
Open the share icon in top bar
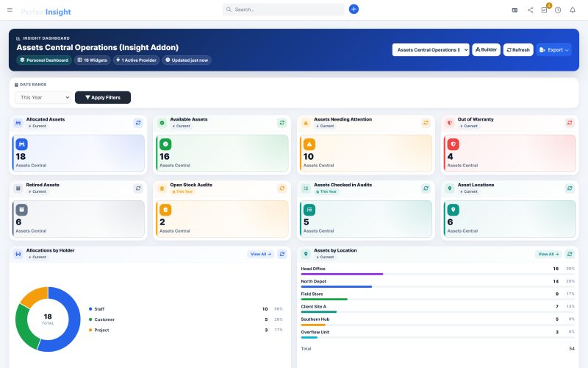point(530,10)
